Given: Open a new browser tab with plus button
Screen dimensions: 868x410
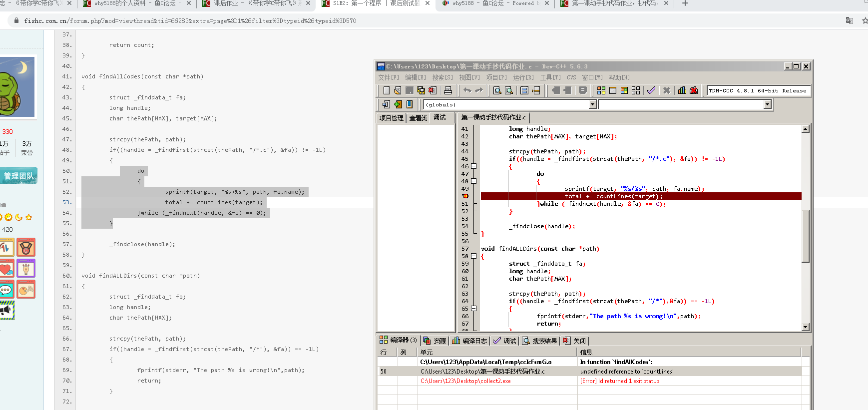Looking at the screenshot, I should click(x=685, y=3).
